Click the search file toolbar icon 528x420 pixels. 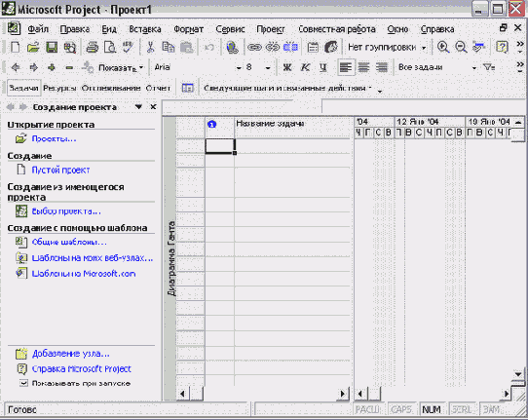coord(70,47)
